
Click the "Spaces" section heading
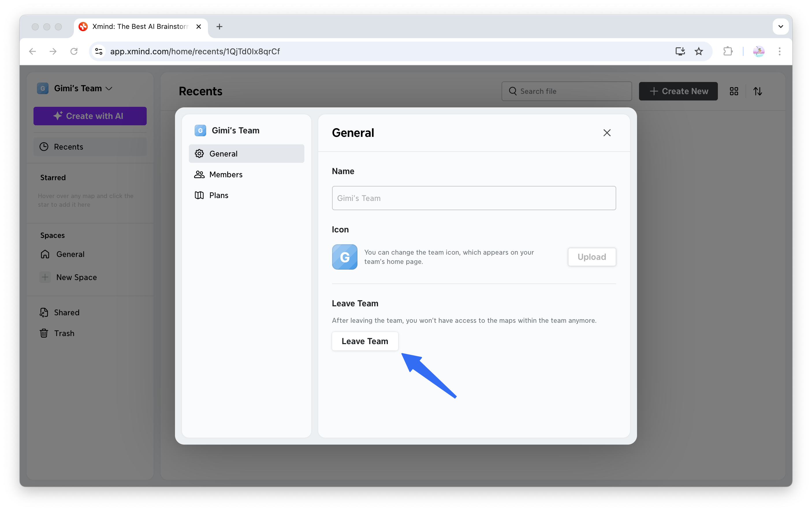tap(53, 235)
